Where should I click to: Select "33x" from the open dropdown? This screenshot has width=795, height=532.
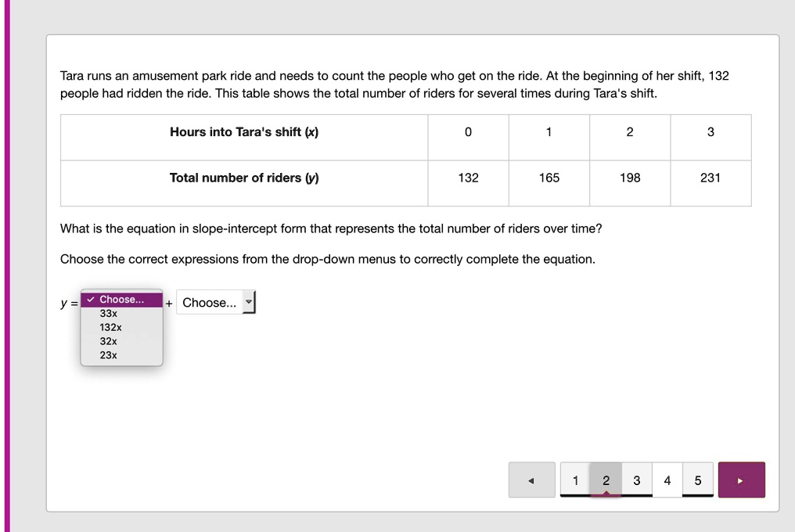pos(108,313)
